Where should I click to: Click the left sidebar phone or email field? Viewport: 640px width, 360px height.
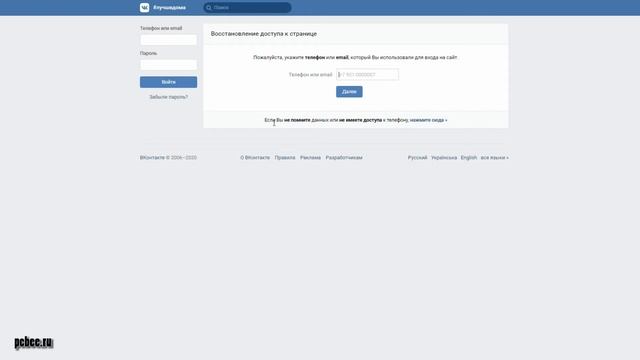pos(169,40)
